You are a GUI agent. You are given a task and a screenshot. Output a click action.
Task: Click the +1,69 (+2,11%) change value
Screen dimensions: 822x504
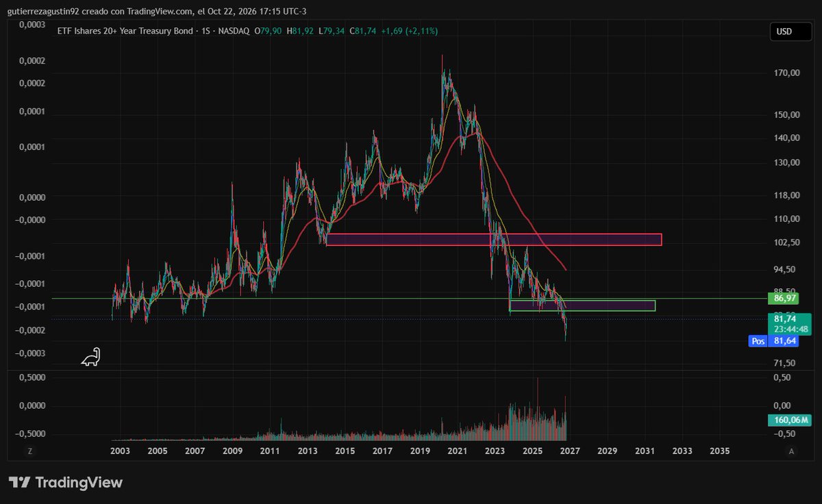coord(410,31)
